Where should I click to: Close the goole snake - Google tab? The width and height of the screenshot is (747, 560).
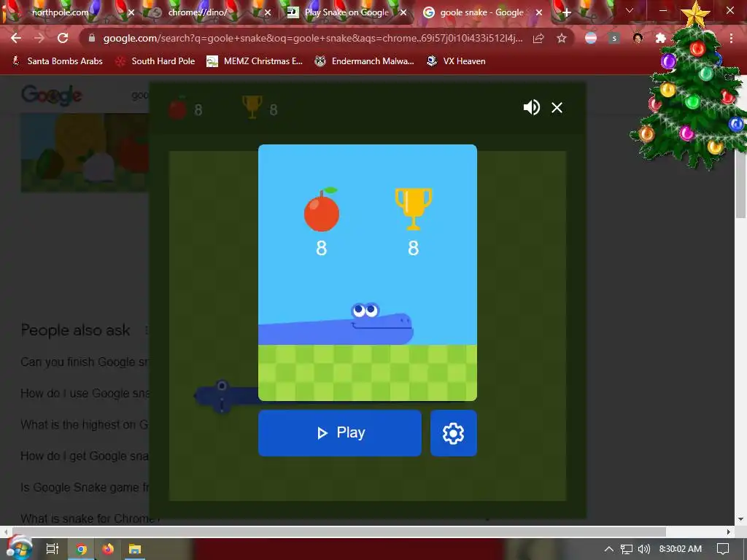[539, 13]
